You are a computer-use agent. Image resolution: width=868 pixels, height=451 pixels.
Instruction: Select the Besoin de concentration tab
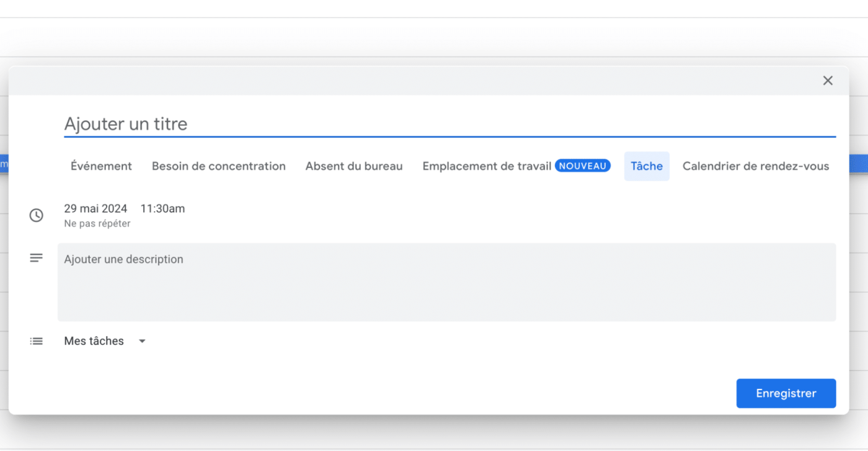pyautogui.click(x=218, y=166)
